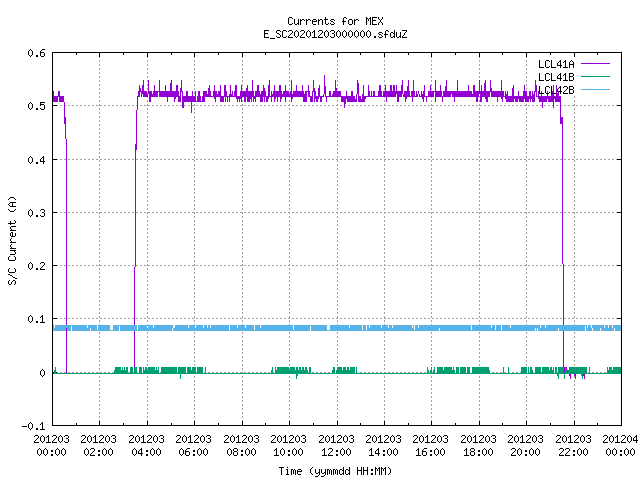640x480 pixels.
Task: Click the x-axis label 'Time (yymmdd HH:MM)'
Action: click(x=335, y=471)
